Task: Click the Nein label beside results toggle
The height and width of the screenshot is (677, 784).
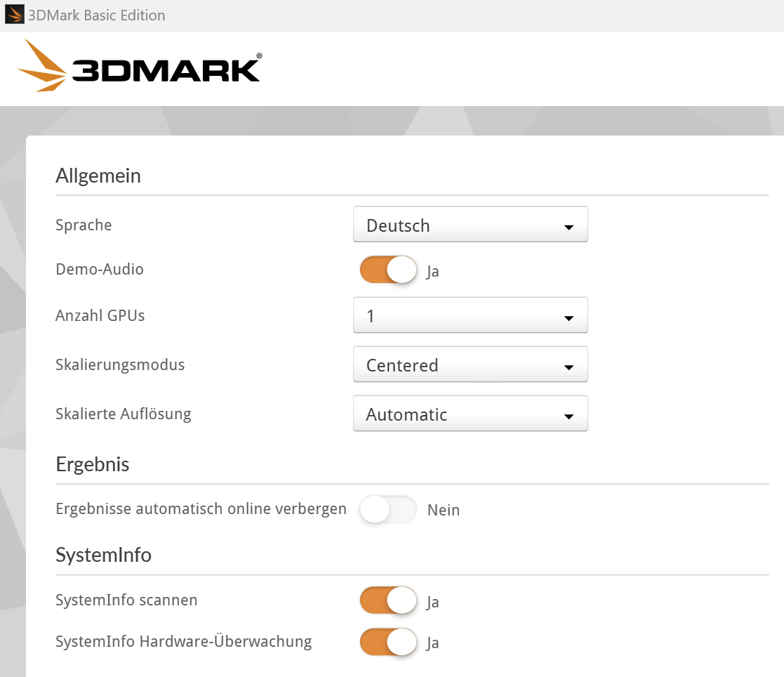Action: tap(444, 510)
